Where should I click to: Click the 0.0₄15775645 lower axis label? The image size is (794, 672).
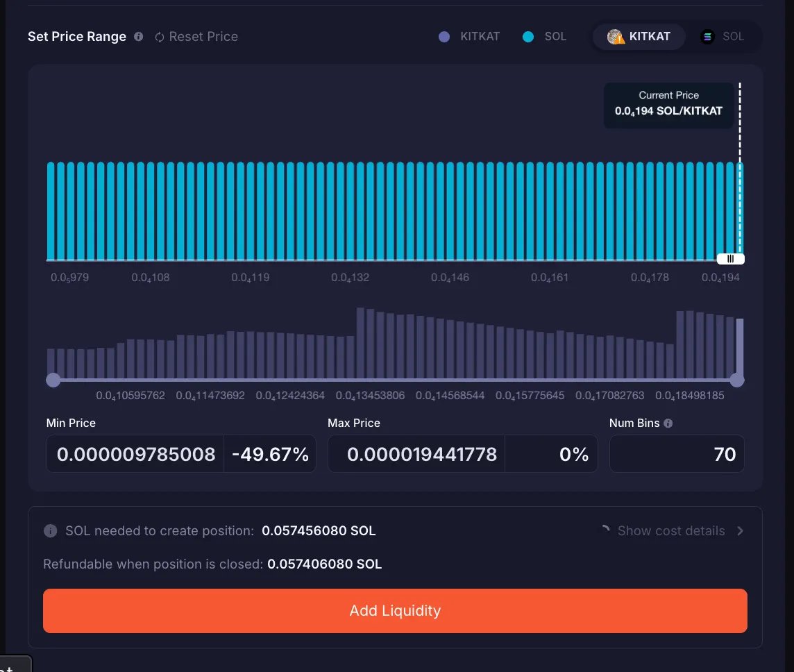[530, 396]
